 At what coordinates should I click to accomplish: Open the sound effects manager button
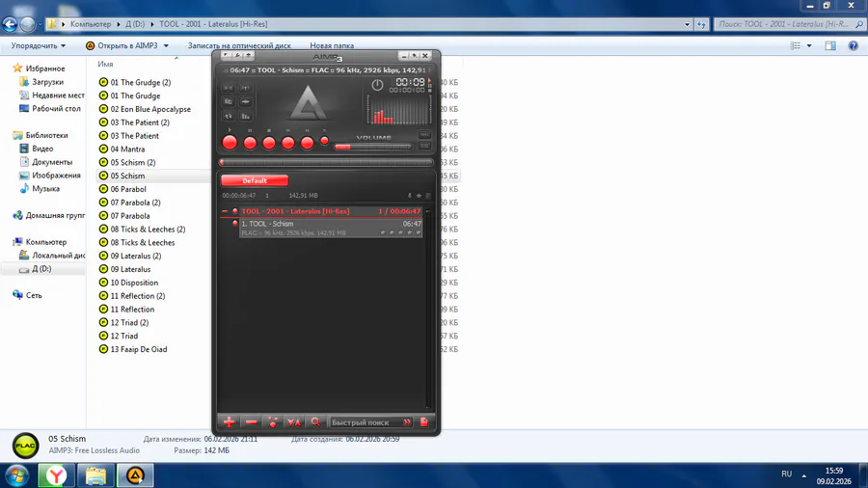(x=245, y=102)
